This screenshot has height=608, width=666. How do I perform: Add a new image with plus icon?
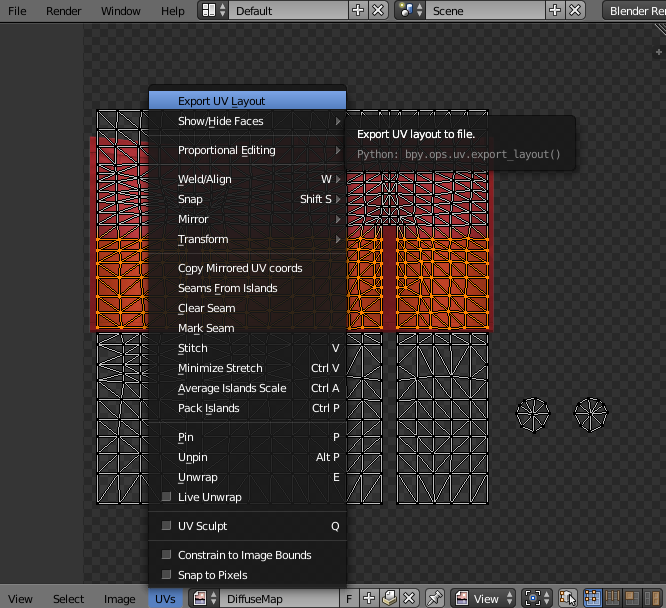[x=369, y=599]
